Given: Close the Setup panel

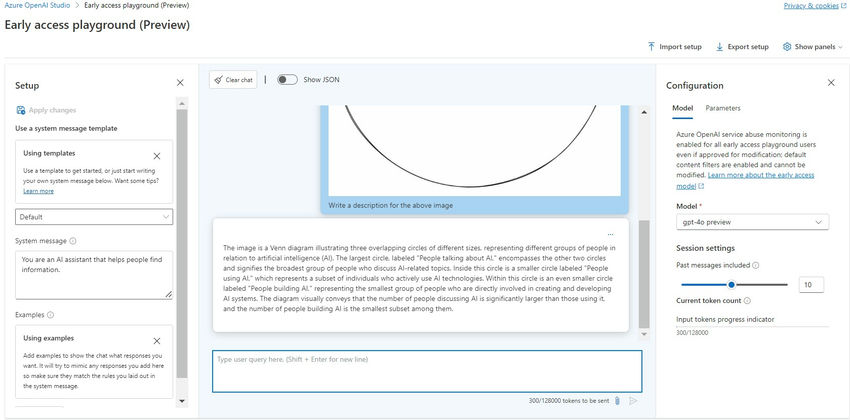Looking at the screenshot, I should (x=180, y=82).
